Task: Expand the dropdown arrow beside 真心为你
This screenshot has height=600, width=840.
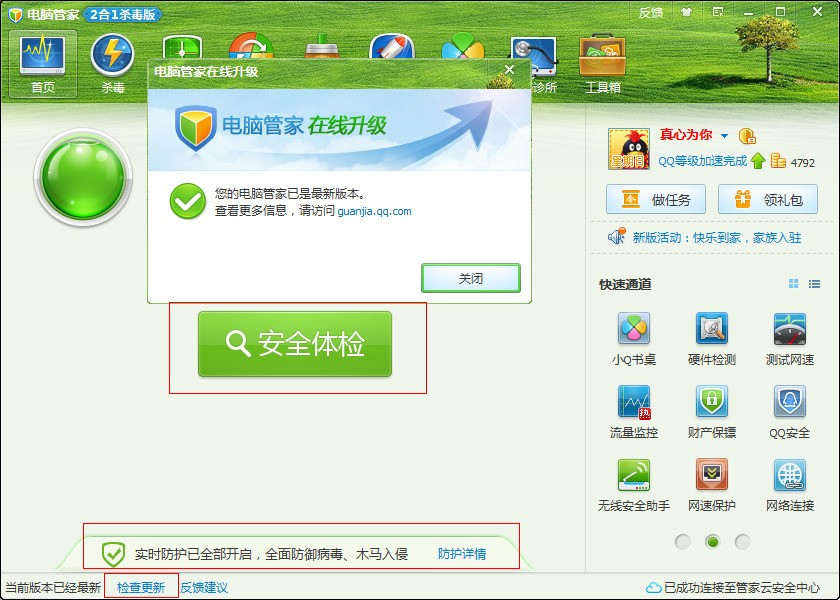Action: pyautogui.click(x=724, y=136)
